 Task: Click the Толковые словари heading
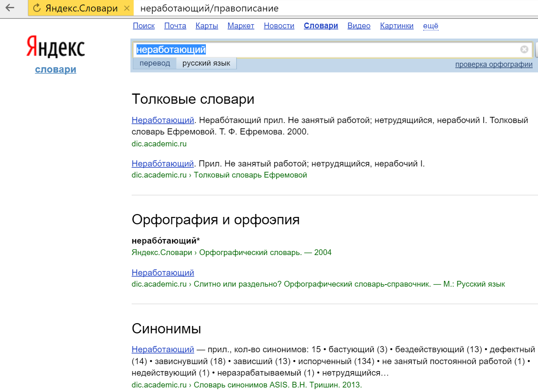click(x=193, y=99)
